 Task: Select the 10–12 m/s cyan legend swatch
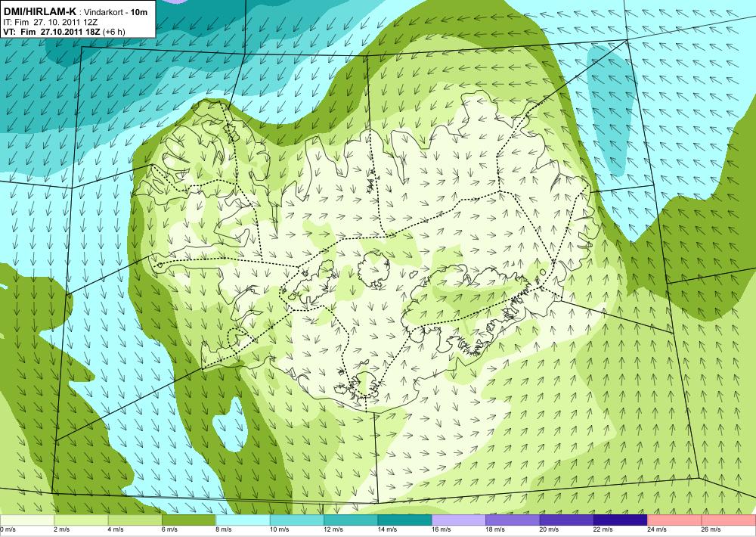pos(297,520)
